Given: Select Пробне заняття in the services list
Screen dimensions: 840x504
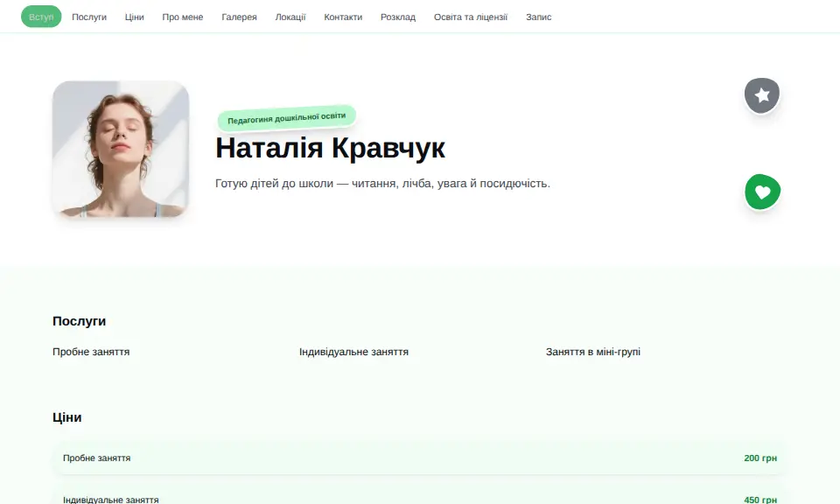Looking at the screenshot, I should [x=91, y=352].
